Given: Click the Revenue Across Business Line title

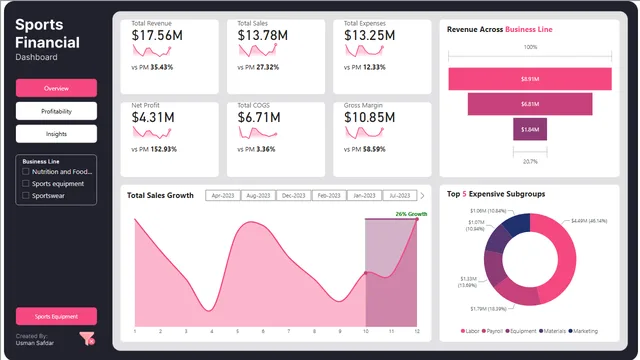Looking at the screenshot, I should point(500,29).
